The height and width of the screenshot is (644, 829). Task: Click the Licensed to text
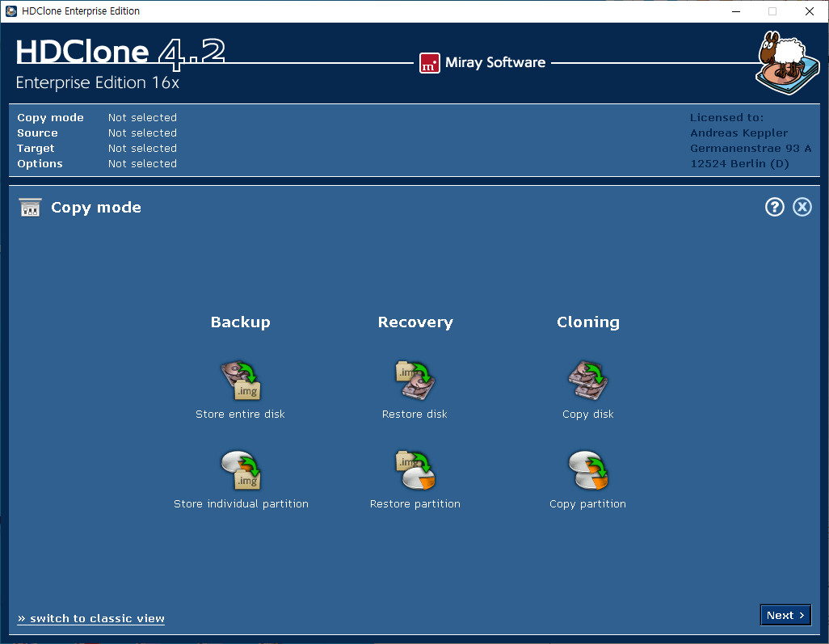click(726, 118)
